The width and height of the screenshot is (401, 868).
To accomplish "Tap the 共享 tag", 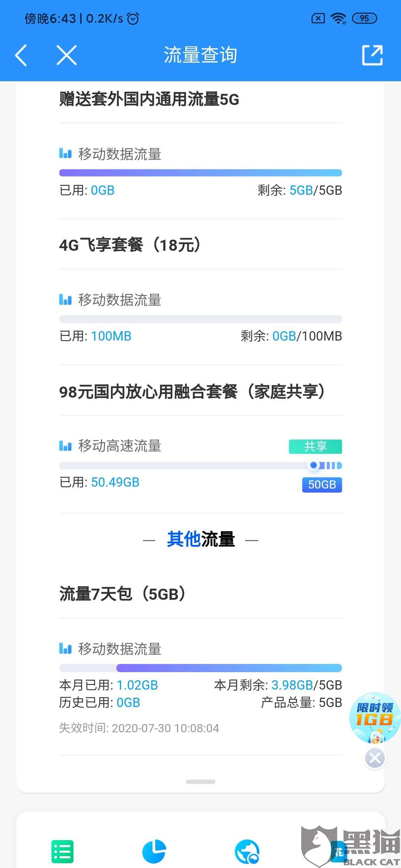I will (x=315, y=446).
